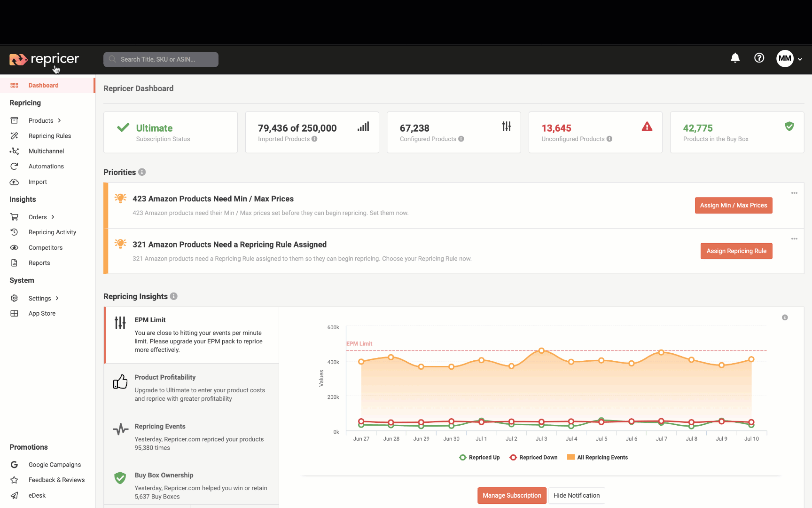Open the help question mark icon
This screenshot has width=812, height=508.
759,58
